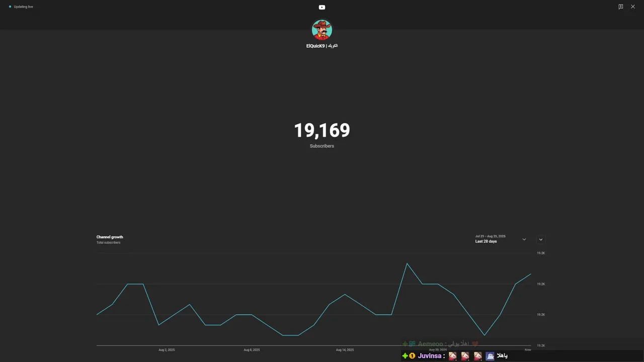Click the 19,169 subscriber count
The height and width of the screenshot is (362, 644).
pyautogui.click(x=322, y=131)
